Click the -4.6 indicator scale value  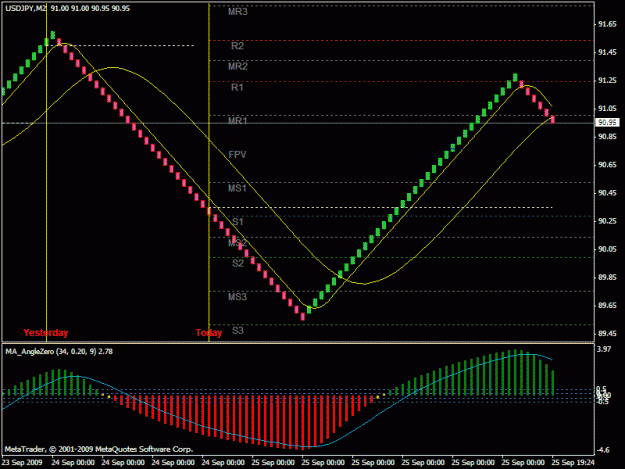(x=603, y=450)
